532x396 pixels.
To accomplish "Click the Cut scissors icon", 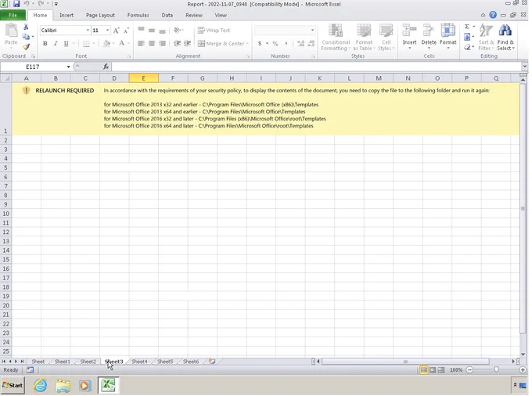I will (26, 27).
